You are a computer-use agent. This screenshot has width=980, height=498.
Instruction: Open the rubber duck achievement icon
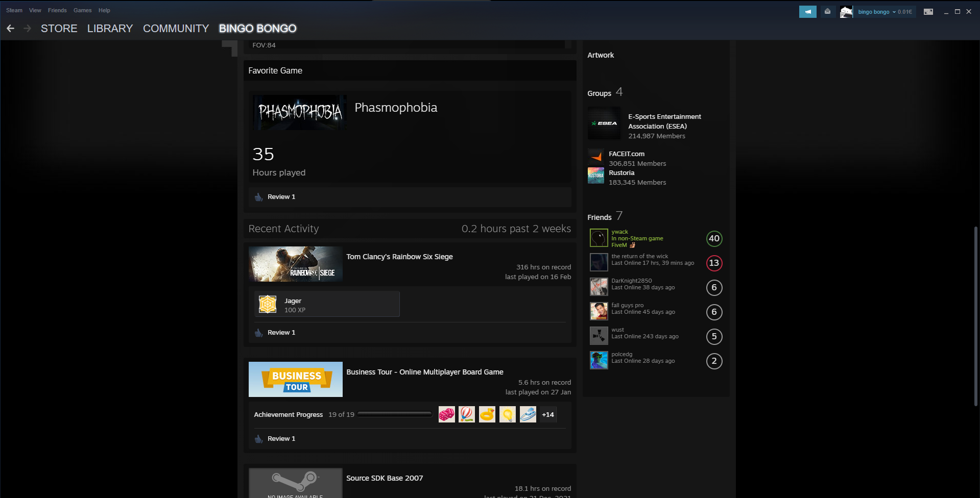(487, 414)
